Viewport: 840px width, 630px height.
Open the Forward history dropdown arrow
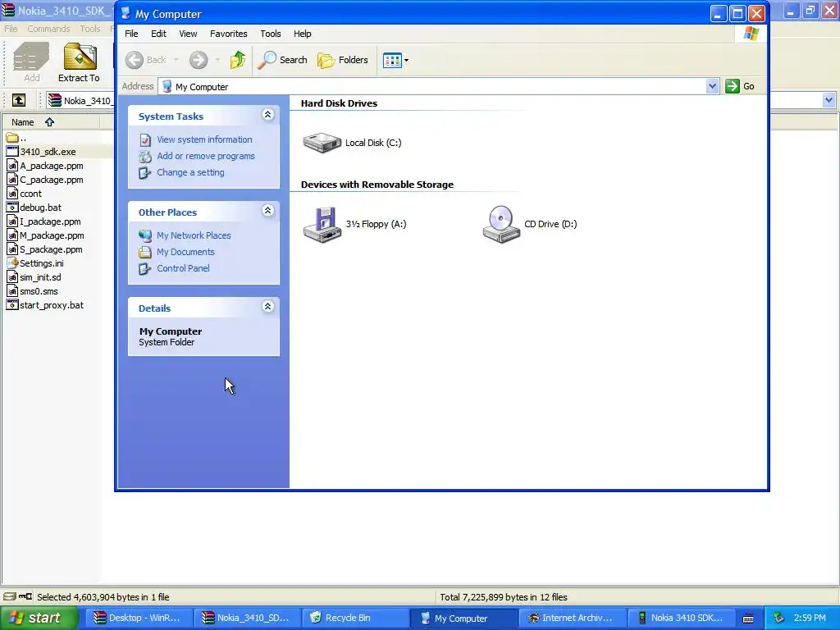click(217, 60)
